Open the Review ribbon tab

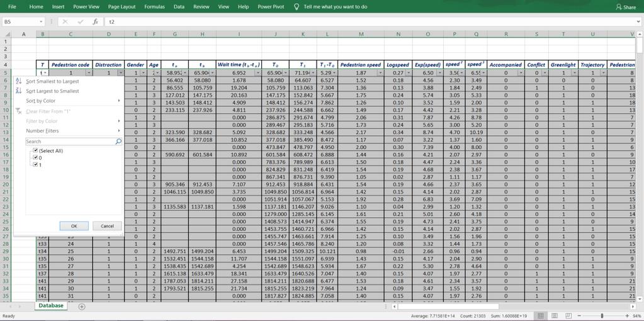click(201, 7)
